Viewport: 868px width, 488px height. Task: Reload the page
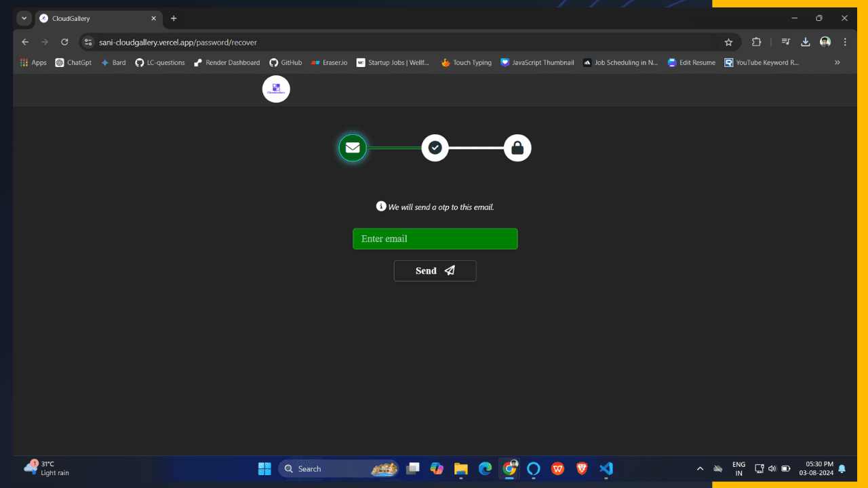coord(64,42)
